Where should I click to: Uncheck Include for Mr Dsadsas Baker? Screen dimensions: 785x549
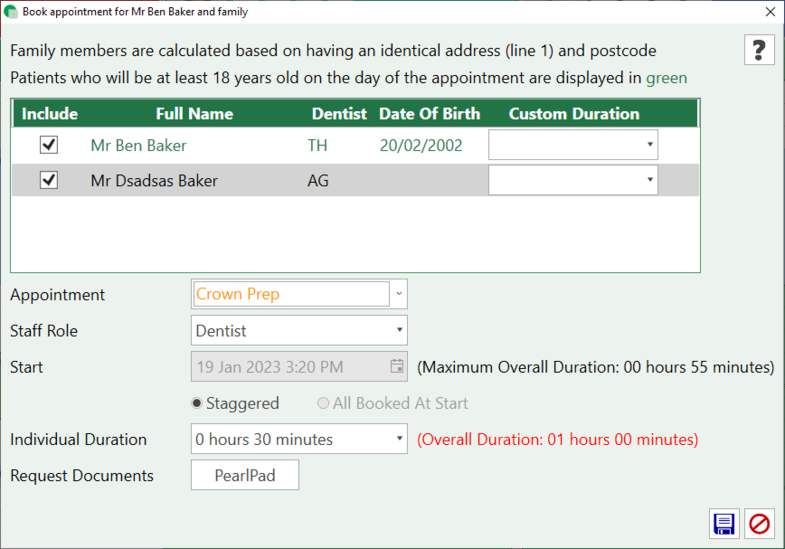[x=48, y=180]
